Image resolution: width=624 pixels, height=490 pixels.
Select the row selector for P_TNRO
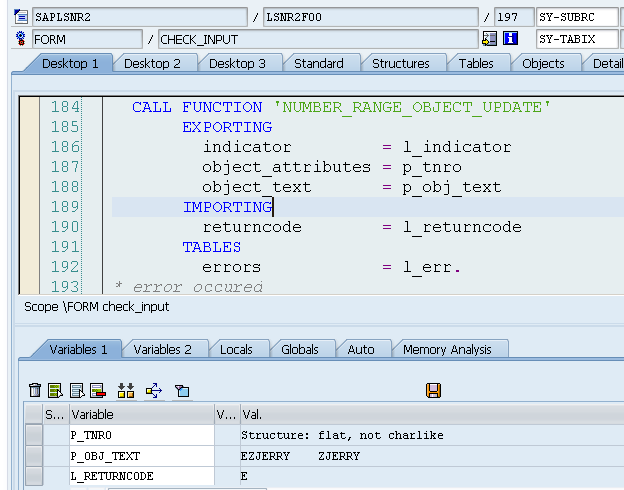tap(34, 436)
